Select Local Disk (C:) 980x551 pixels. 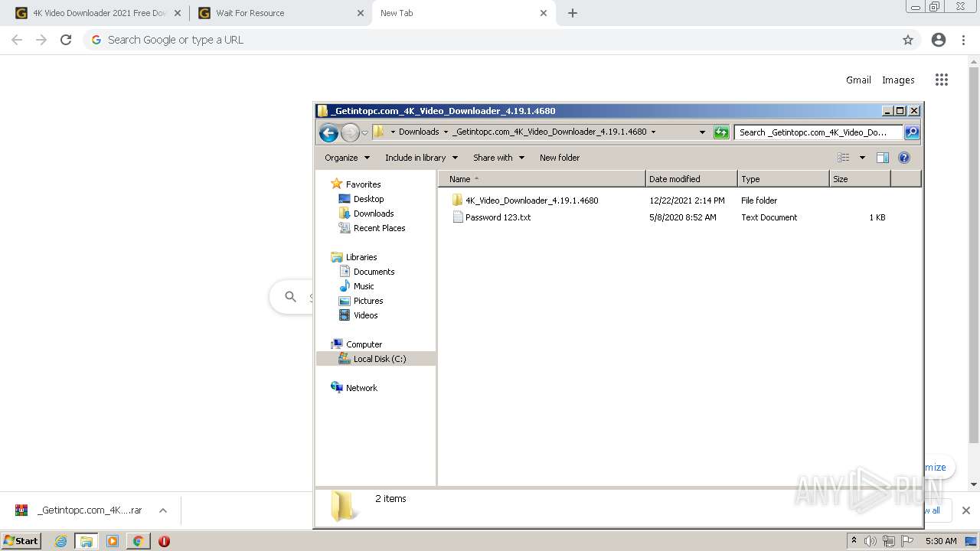click(x=376, y=359)
